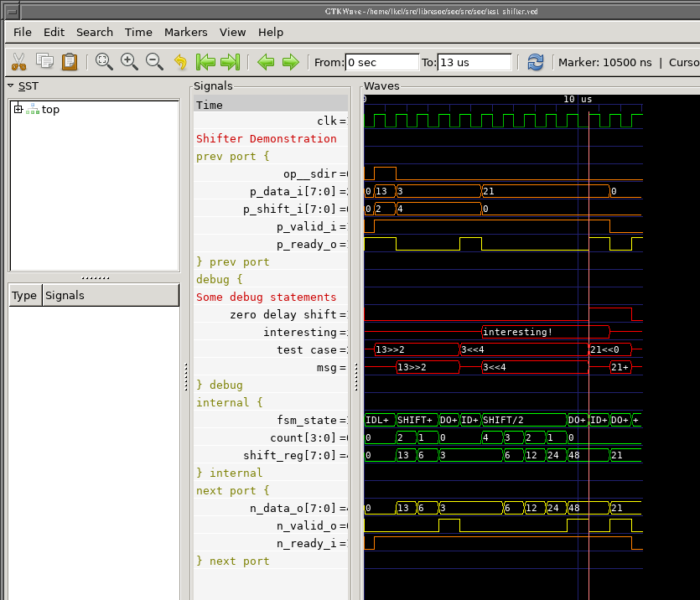The image size is (700, 600).
Task: Find the next edge with right arrow
Action: (x=290, y=62)
